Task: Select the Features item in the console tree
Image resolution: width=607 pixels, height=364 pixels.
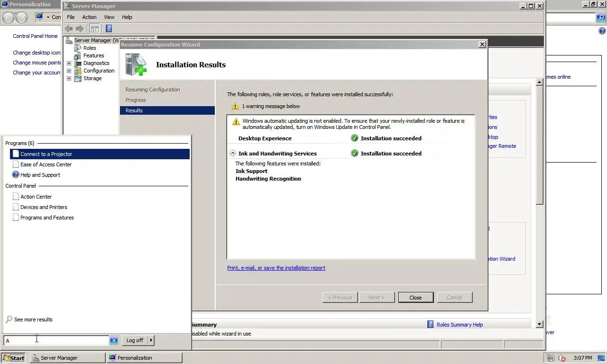Action: (93, 55)
